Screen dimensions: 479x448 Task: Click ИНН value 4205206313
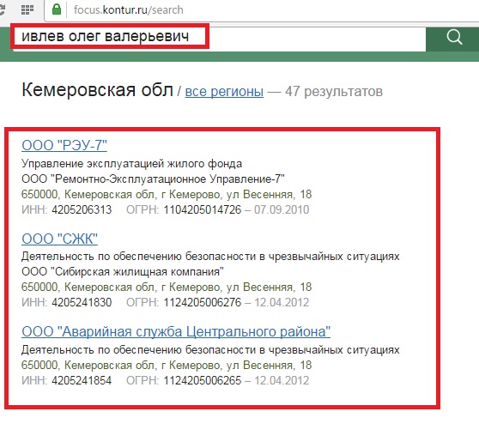pyautogui.click(x=82, y=209)
